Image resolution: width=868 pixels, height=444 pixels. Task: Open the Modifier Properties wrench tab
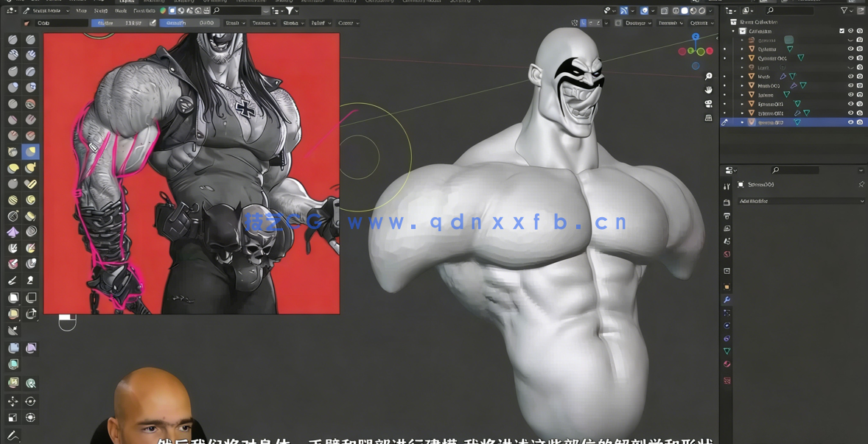(x=727, y=300)
